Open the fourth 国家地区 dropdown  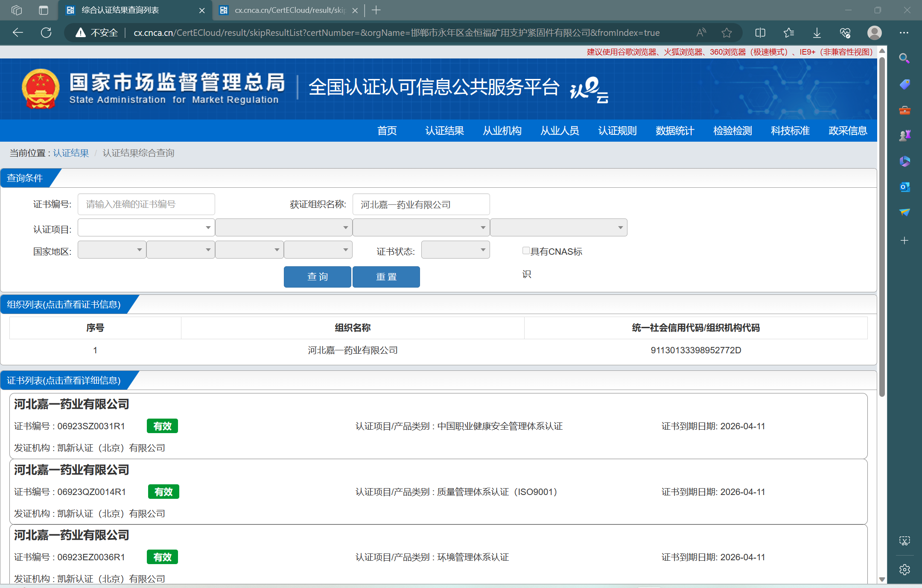318,250
